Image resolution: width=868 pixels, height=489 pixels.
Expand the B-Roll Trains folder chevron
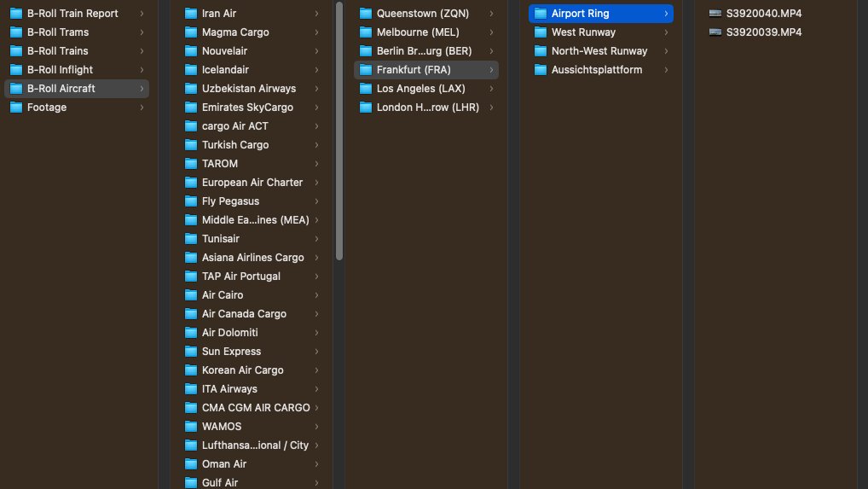(142, 51)
